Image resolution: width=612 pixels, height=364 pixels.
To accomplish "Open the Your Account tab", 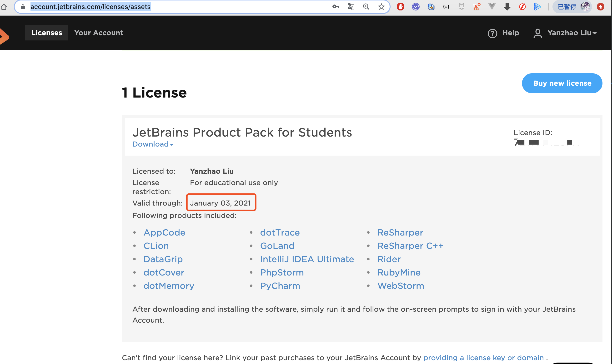I will tap(98, 33).
